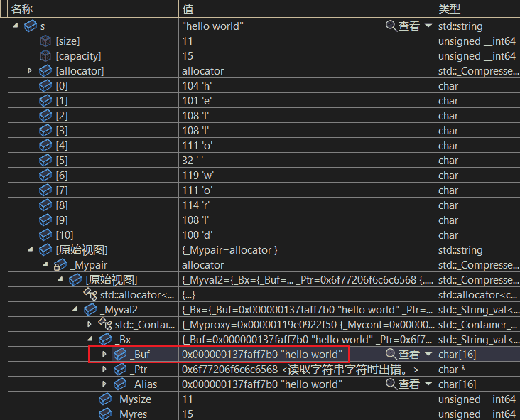Open 查看 visualizer for _Buf value
This screenshot has height=420, width=520.
tap(403, 355)
